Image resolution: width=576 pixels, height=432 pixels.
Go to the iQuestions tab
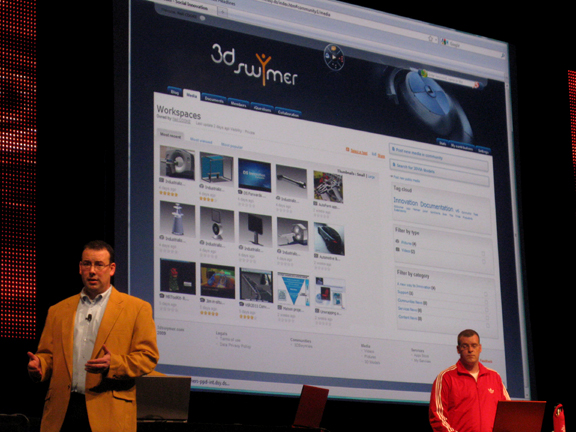point(262,108)
